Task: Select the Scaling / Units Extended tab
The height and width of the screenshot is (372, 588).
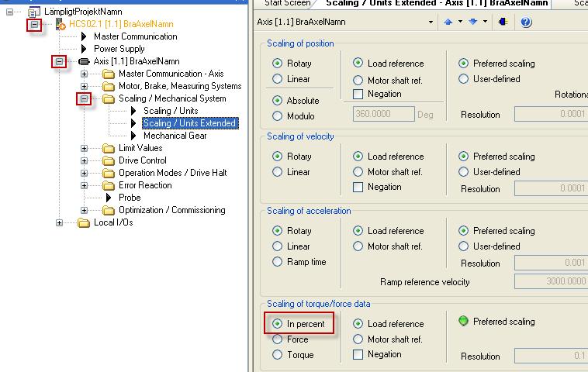Action: [437, 3]
